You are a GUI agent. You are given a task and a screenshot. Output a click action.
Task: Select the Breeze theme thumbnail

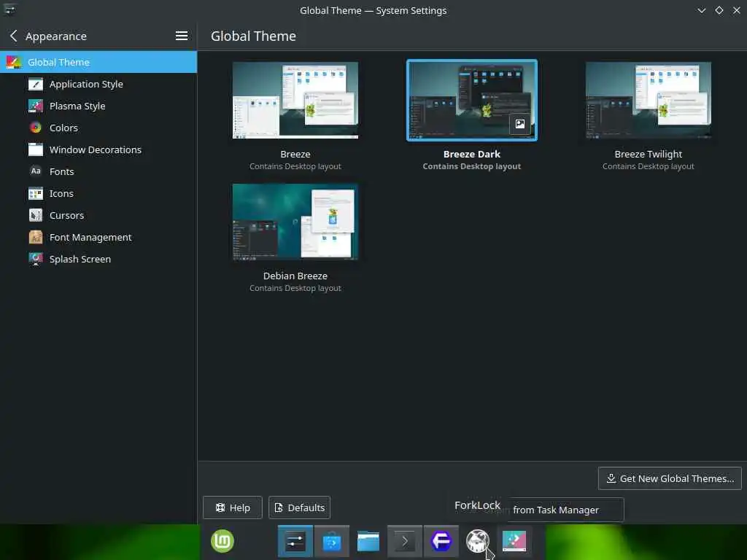(295, 101)
